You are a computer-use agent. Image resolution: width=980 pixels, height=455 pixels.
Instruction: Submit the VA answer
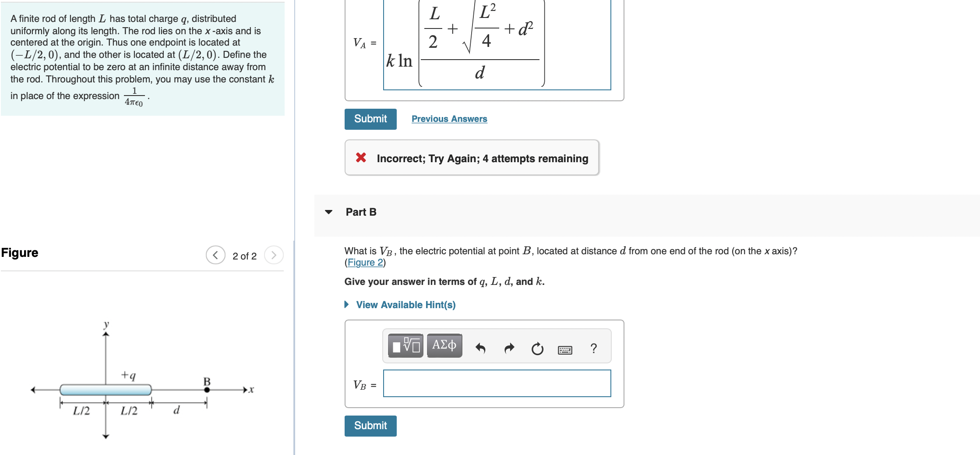(x=370, y=119)
